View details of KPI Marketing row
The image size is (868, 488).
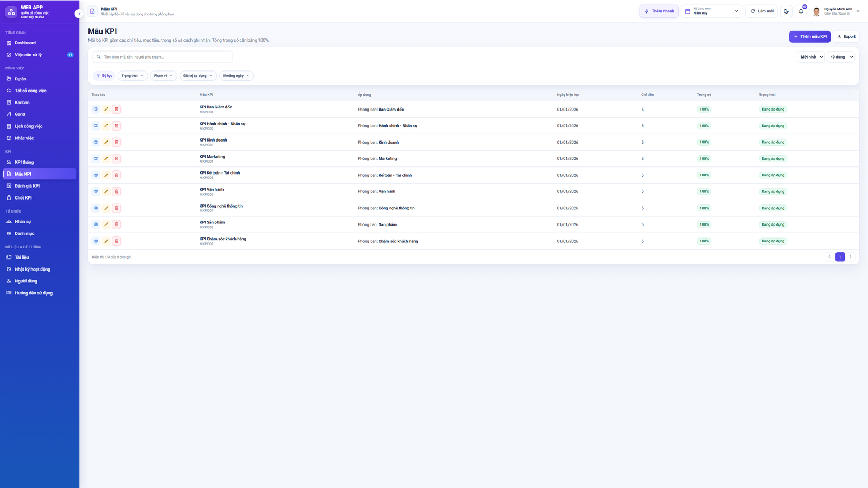point(96,159)
